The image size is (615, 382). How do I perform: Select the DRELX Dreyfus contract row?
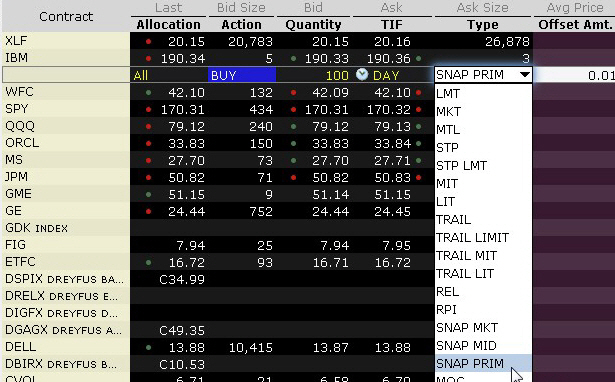point(66,296)
